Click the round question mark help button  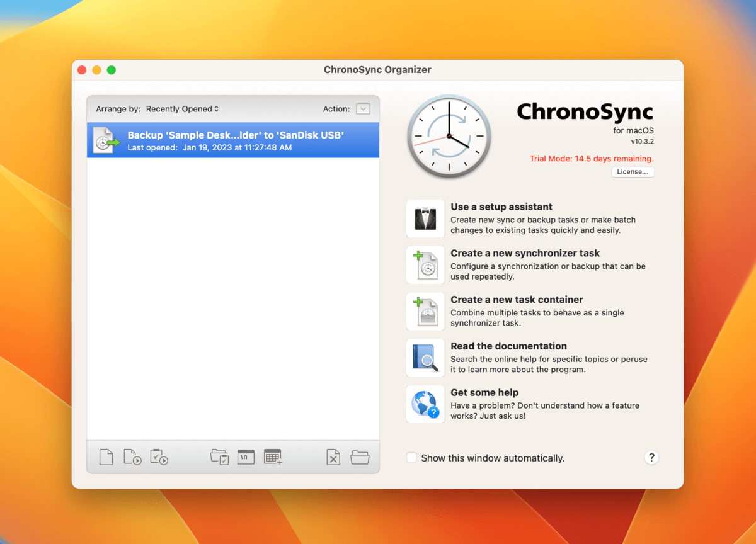coord(651,458)
